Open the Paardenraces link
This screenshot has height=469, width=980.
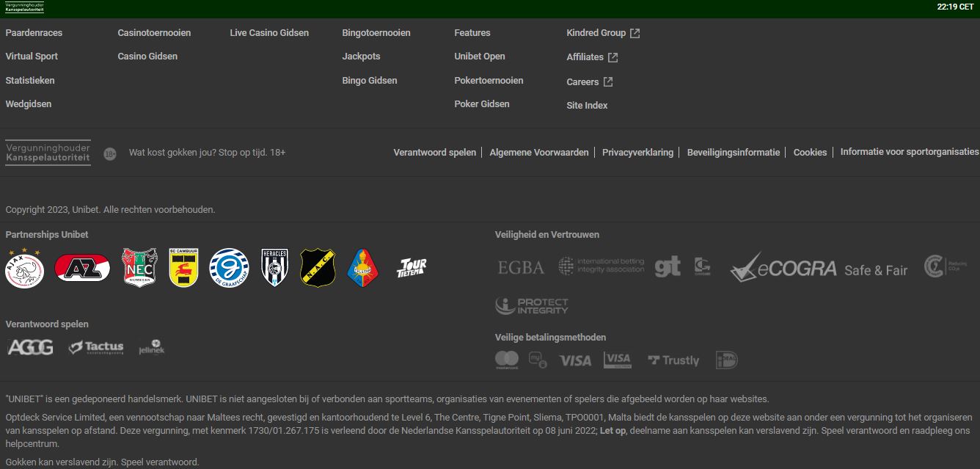coord(34,33)
